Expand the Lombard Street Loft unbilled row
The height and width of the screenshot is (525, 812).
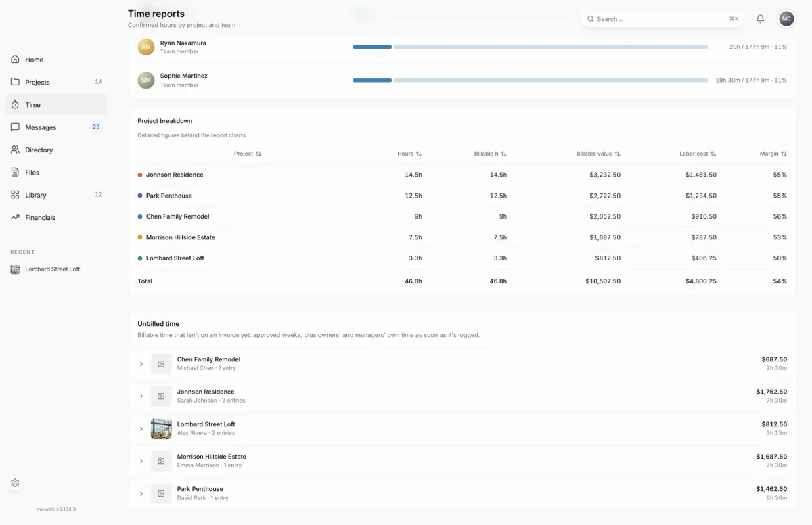pos(141,429)
